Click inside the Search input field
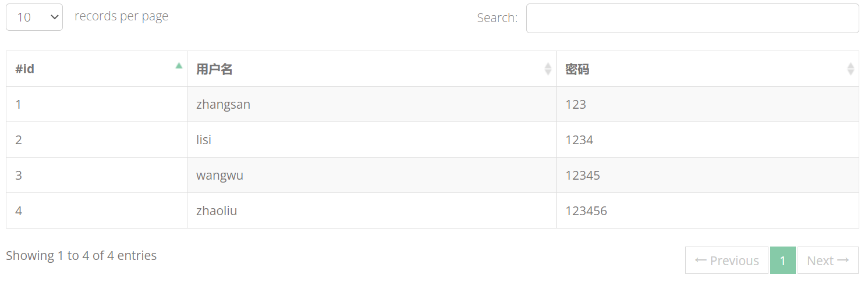This screenshot has height=282, width=868. pyautogui.click(x=693, y=19)
